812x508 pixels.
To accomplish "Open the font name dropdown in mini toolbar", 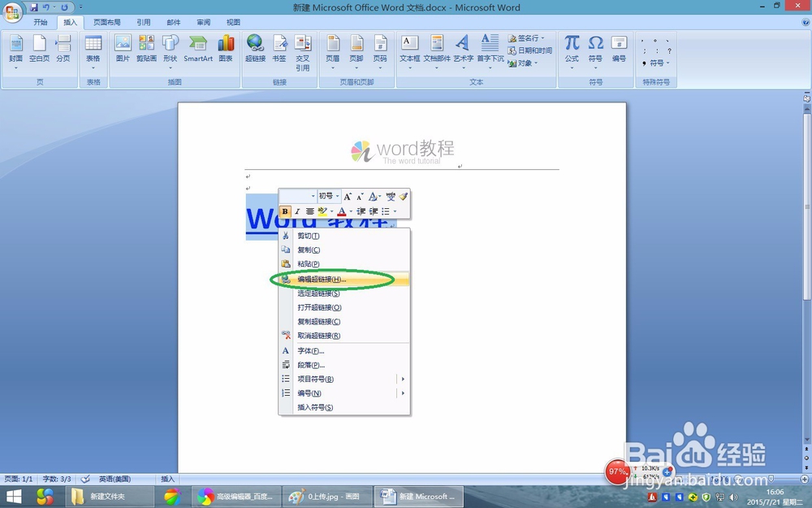I will click(313, 197).
